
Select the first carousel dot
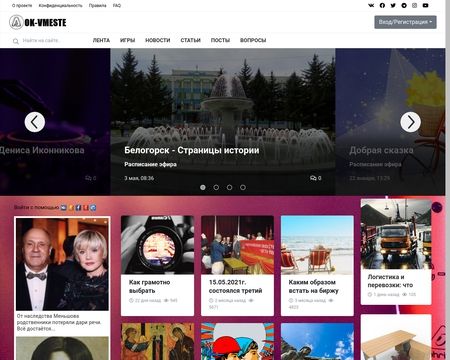(x=203, y=187)
